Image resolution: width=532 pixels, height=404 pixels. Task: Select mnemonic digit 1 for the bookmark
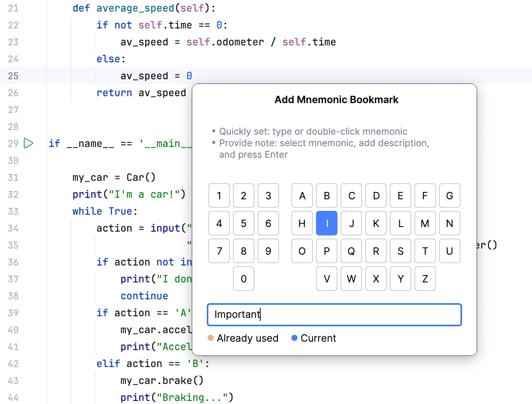[x=219, y=195]
